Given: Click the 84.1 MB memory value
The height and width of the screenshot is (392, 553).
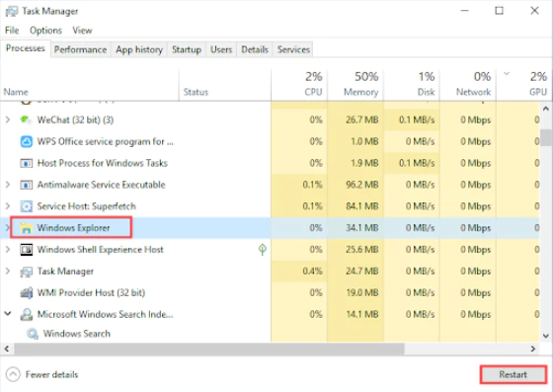Looking at the screenshot, I should click(361, 206).
